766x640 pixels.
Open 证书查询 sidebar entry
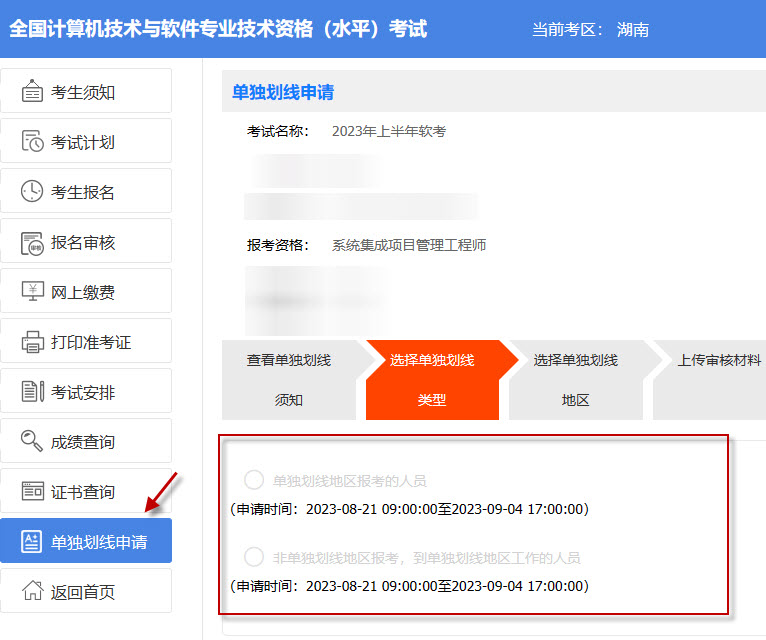coord(86,491)
